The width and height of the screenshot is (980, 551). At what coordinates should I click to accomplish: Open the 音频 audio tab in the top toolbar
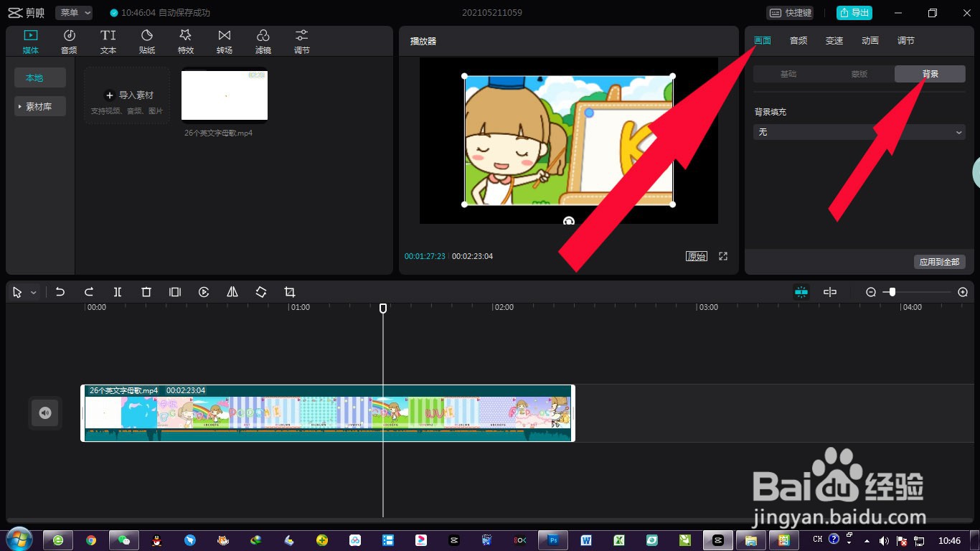[x=69, y=42]
